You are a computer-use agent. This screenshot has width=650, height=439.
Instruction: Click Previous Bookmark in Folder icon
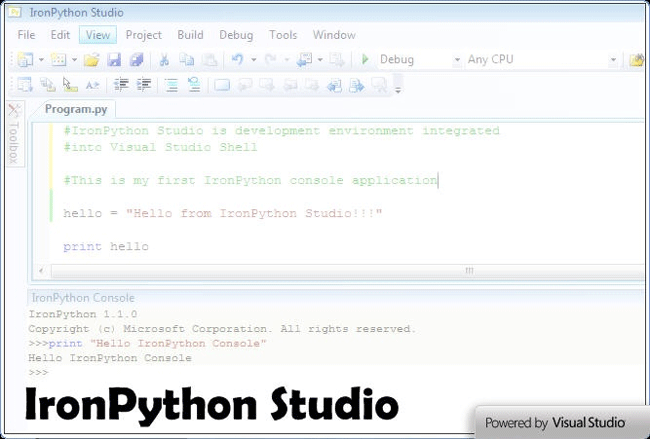pyautogui.click(x=290, y=85)
